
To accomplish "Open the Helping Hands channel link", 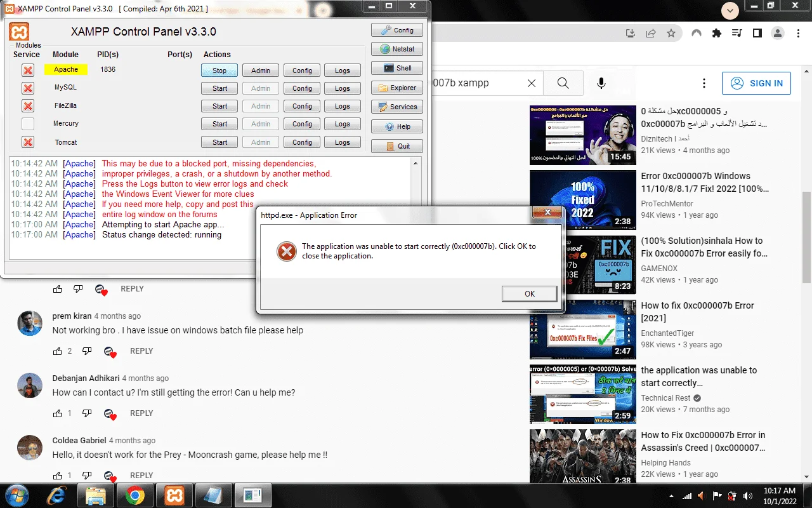I will pos(665,463).
